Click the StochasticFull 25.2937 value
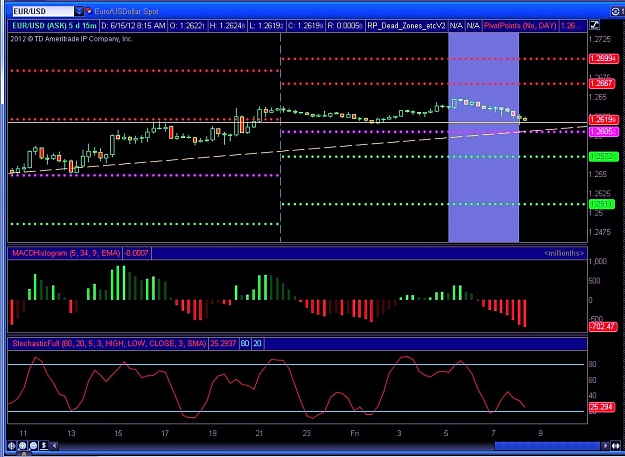 click(224, 343)
